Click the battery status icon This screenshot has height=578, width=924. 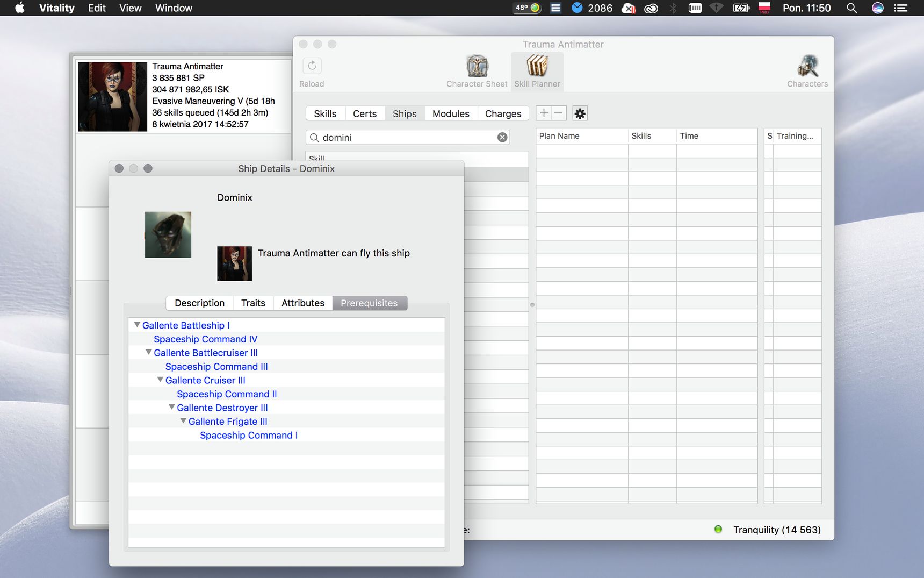(741, 8)
